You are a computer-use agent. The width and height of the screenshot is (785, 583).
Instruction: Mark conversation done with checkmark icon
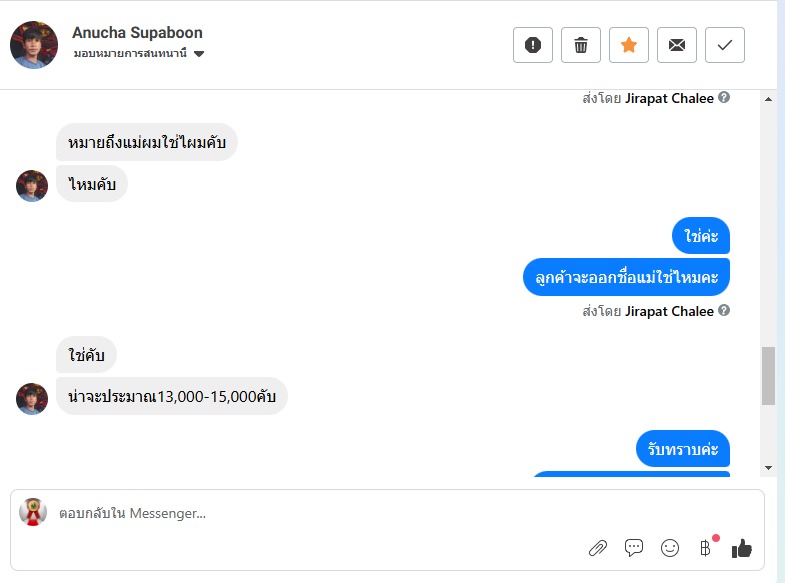[725, 45]
